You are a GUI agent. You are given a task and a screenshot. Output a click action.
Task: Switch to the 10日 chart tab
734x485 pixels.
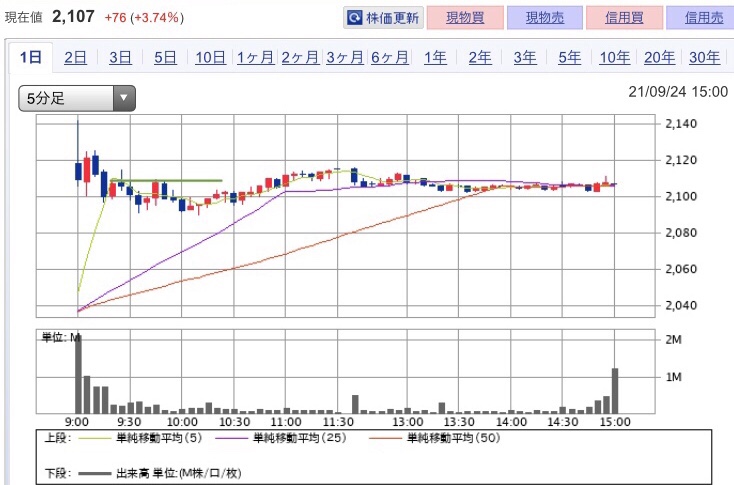coord(210,58)
